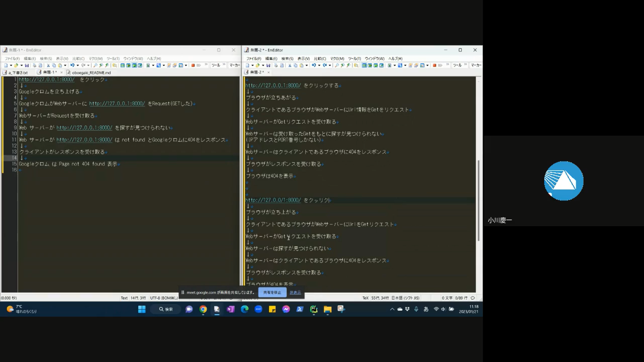644x362 pixels.
Task: Click first http://127.0.0.1:8000/ link in left editor
Action: coord(46,79)
